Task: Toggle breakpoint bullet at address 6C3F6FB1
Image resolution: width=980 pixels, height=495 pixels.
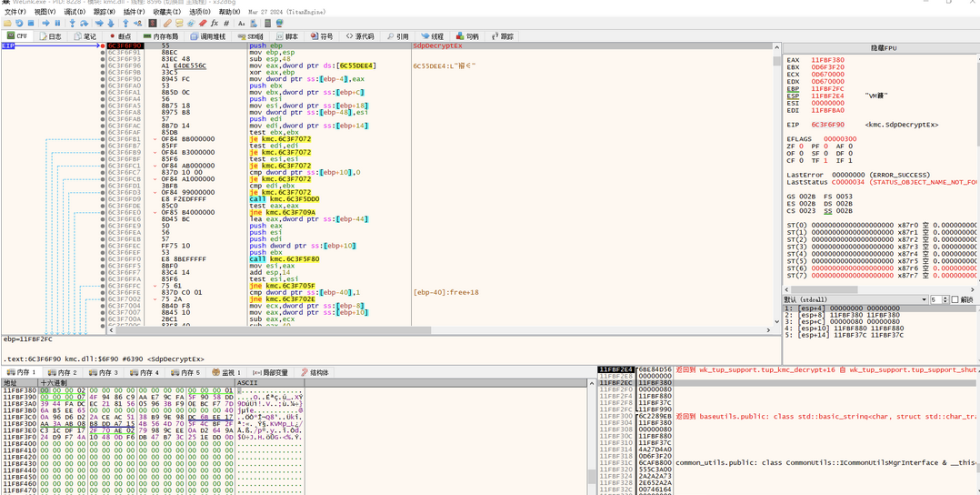Action: pyautogui.click(x=103, y=139)
